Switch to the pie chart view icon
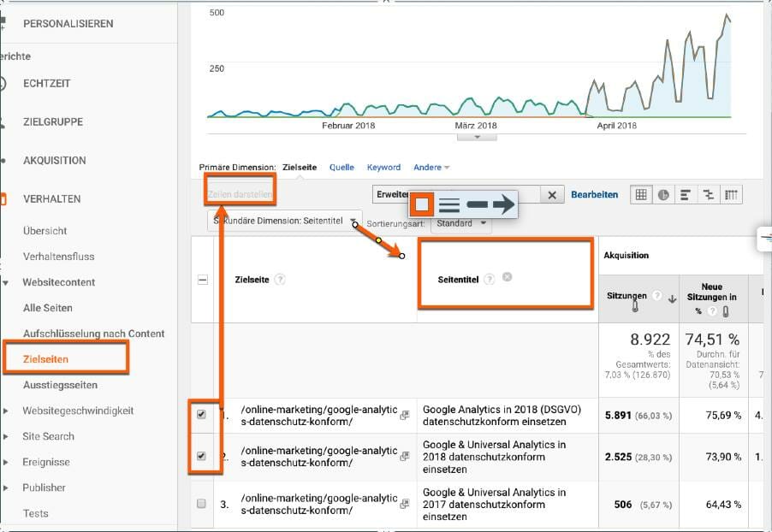This screenshot has height=532, width=772. tap(663, 195)
